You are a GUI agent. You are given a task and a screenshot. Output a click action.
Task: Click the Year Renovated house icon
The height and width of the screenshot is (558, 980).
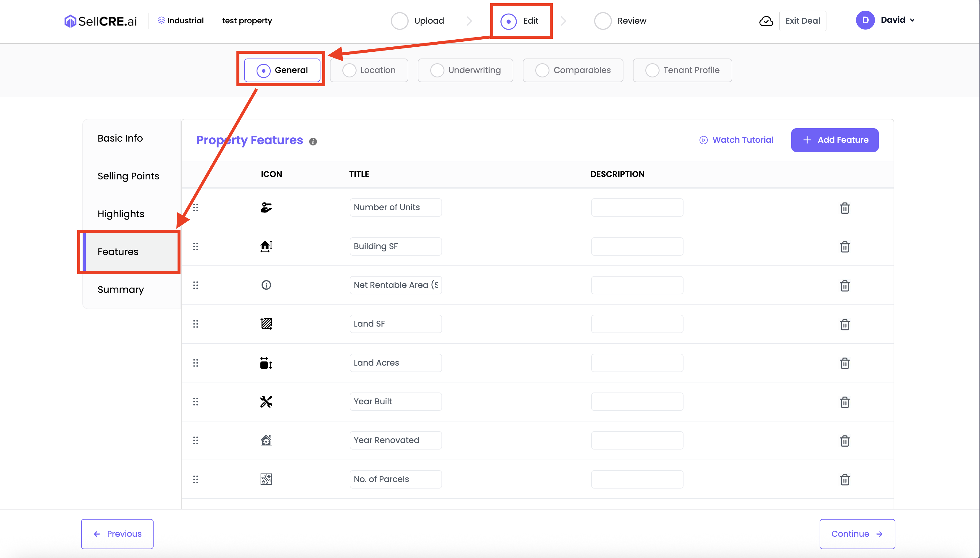(x=266, y=440)
